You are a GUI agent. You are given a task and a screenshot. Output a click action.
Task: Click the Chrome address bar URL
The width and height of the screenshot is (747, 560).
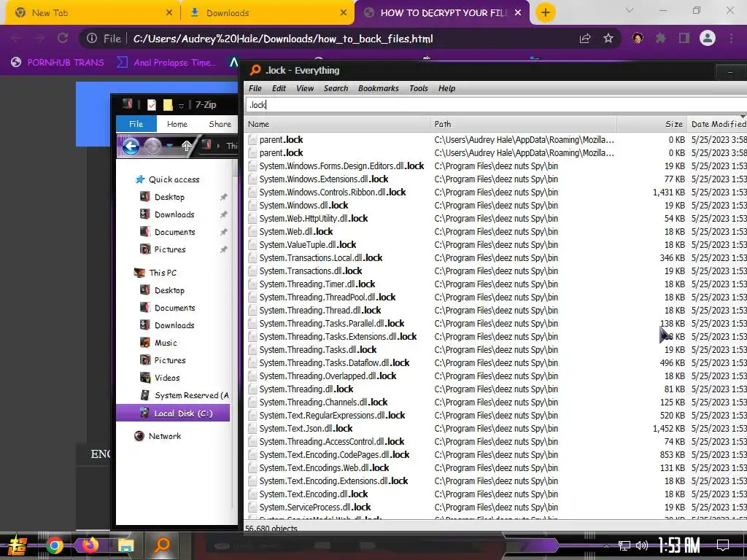[x=283, y=39]
